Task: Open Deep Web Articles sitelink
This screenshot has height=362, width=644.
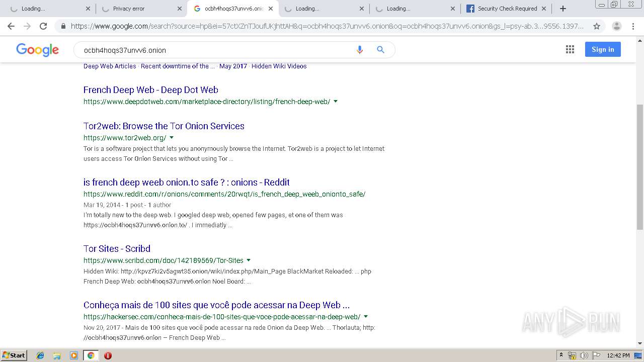Action: [x=110, y=66]
